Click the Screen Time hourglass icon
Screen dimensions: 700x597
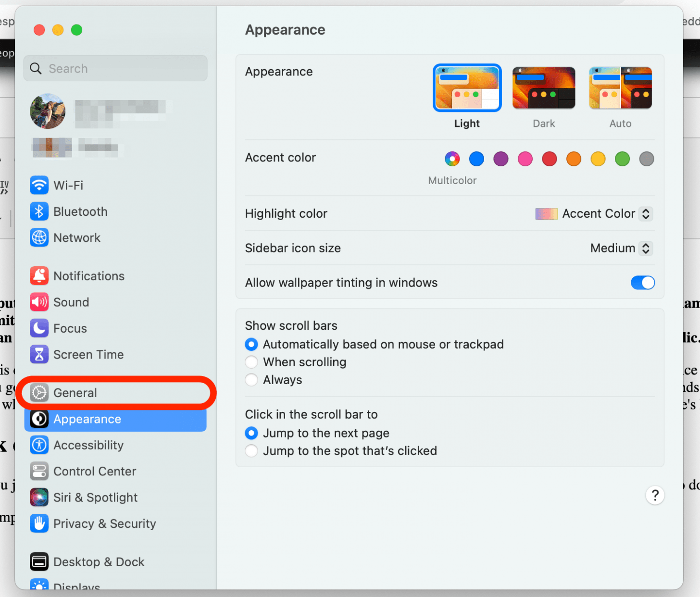39,354
